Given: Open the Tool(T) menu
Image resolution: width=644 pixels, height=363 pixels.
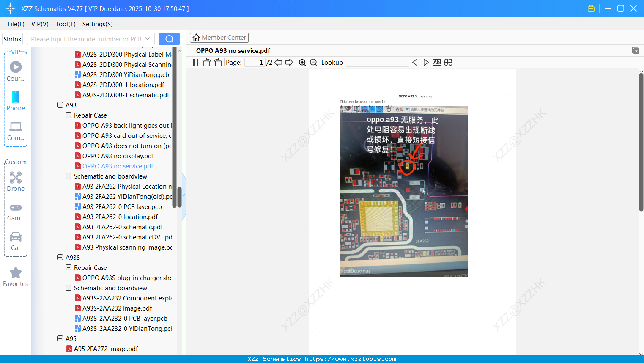Looking at the screenshot, I should (x=66, y=24).
